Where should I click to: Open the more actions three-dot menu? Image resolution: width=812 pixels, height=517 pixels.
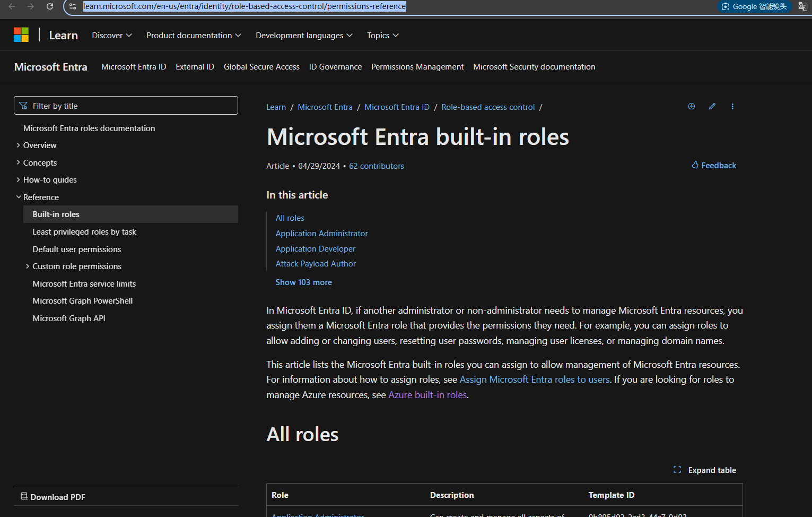pos(732,106)
